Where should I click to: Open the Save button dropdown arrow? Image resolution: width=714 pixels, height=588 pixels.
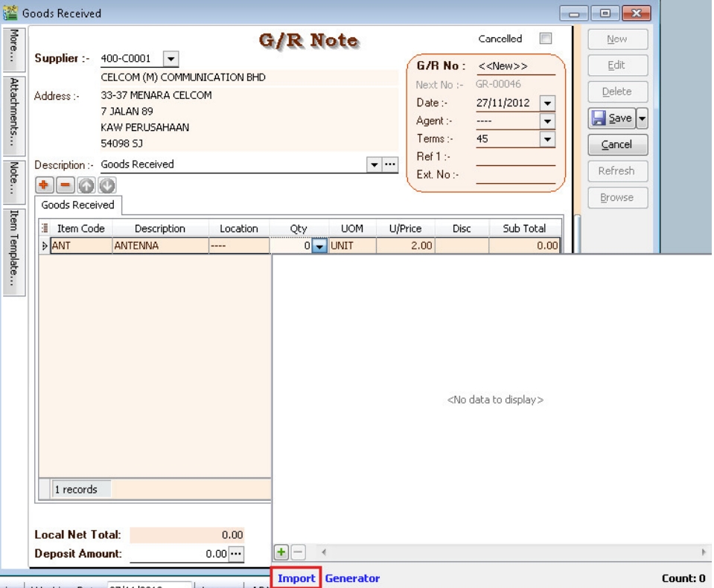pos(640,118)
